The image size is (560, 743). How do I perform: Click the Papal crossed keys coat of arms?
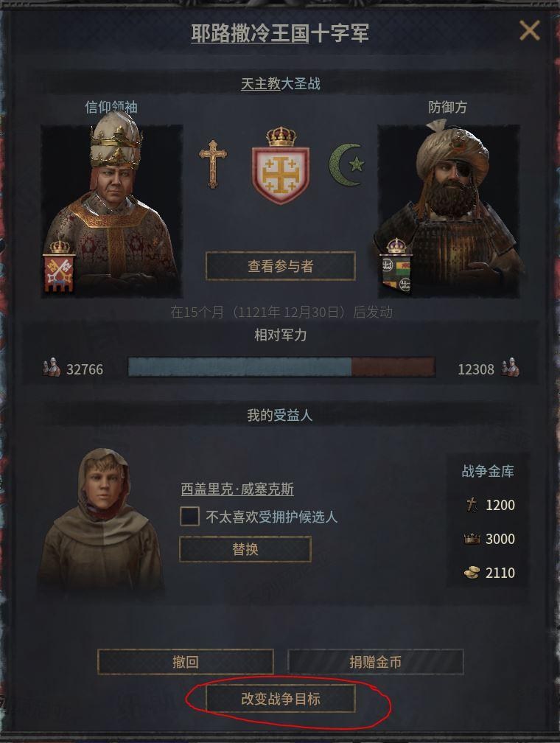(59, 266)
